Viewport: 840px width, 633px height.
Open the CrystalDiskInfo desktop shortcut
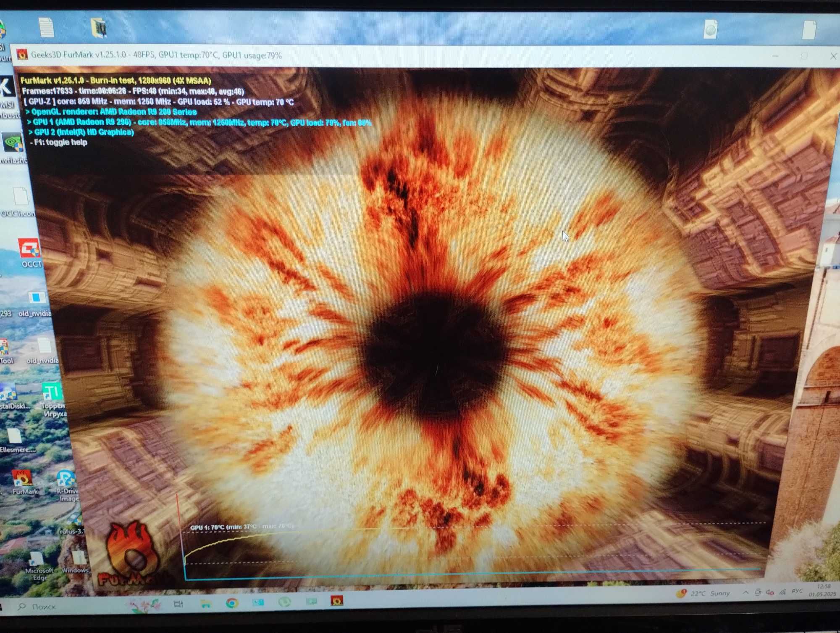14,396
